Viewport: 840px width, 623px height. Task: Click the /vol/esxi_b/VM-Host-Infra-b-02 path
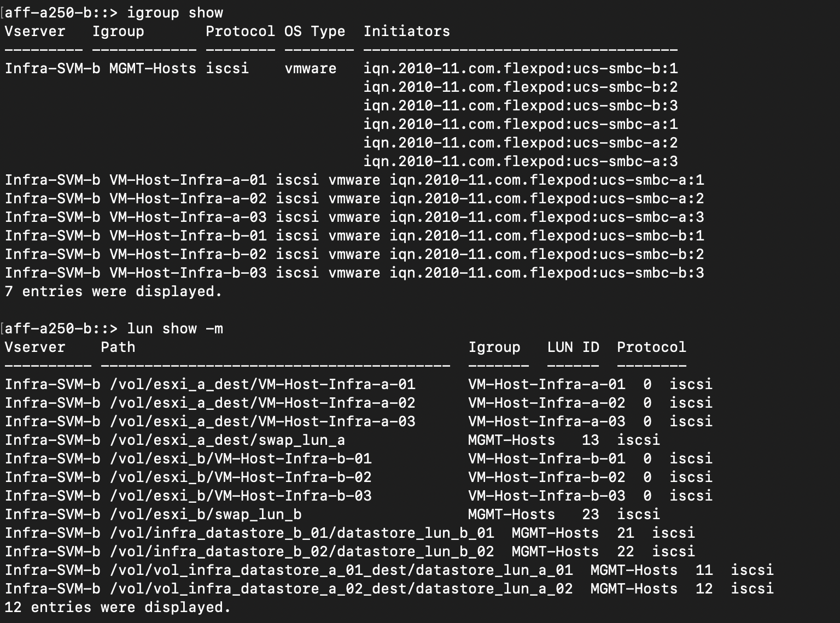tap(240, 477)
